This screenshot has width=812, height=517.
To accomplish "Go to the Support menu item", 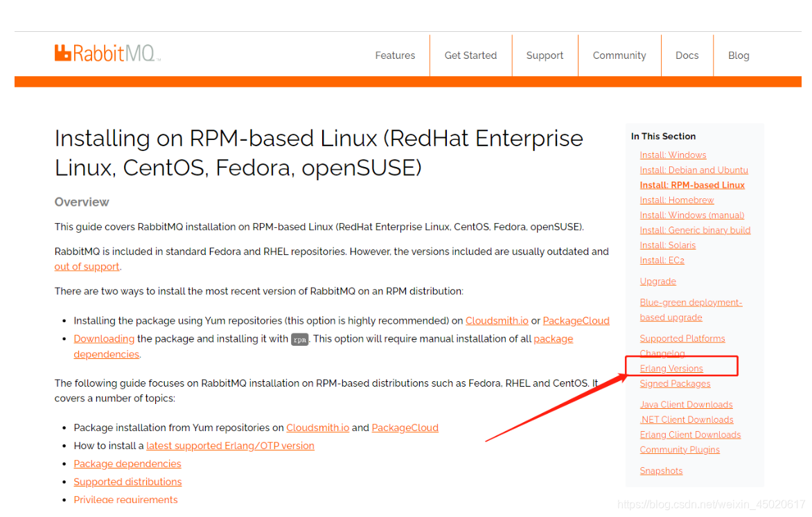I will pos(545,55).
